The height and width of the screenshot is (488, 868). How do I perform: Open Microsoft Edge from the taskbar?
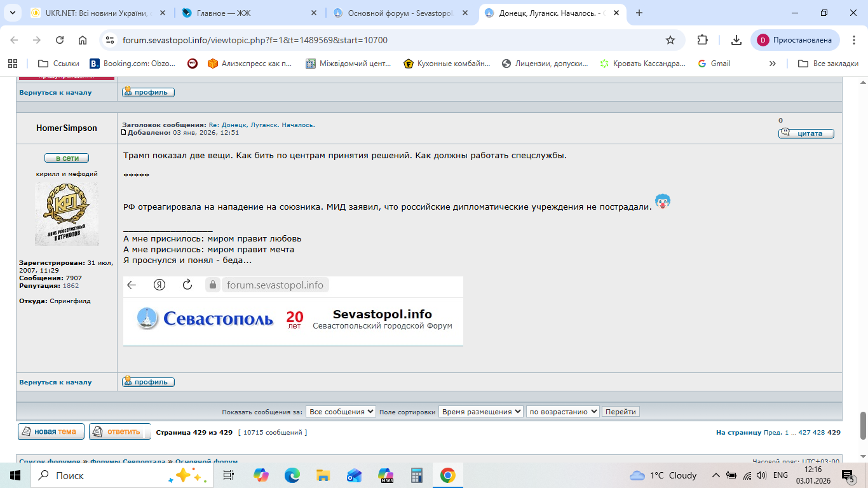[x=292, y=475]
